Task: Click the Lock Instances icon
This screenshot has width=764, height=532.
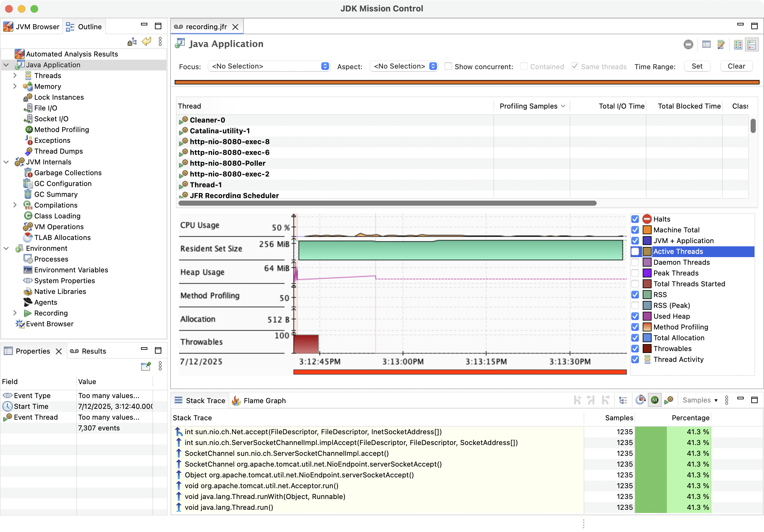Action: pos(28,97)
